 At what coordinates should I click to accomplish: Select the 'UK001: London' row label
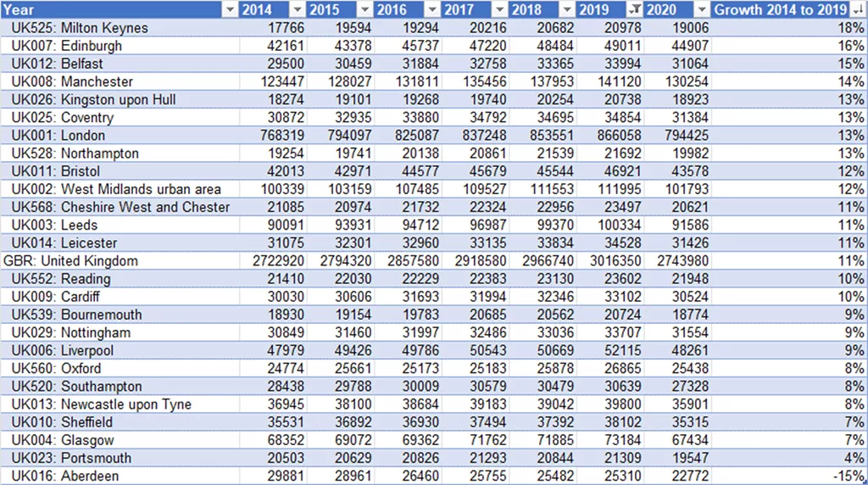point(58,136)
